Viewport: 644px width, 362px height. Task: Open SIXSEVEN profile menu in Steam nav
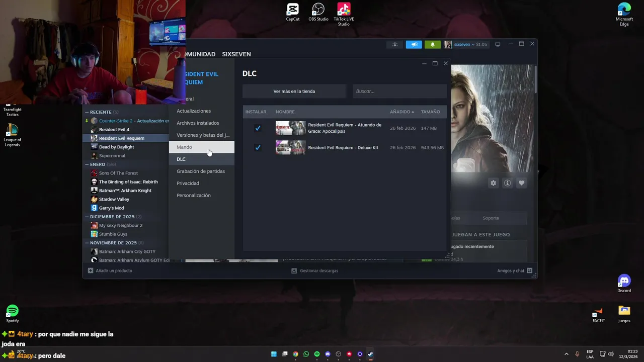click(236, 54)
